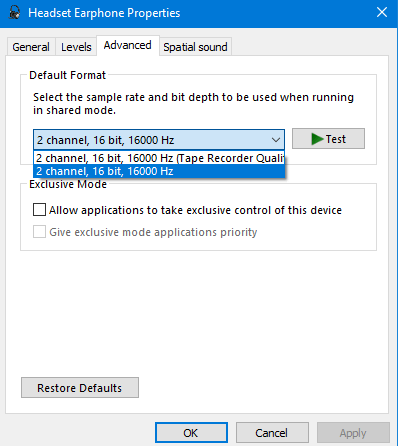Click the headset icon in title bar
This screenshot has width=398, height=446.
pyautogui.click(x=14, y=13)
